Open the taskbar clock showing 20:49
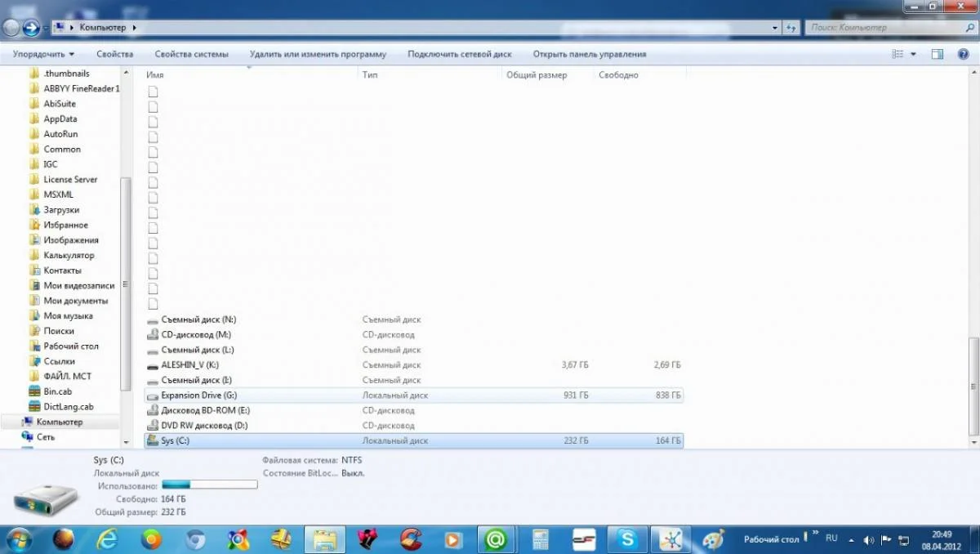Image resolution: width=980 pixels, height=554 pixels. click(941, 539)
